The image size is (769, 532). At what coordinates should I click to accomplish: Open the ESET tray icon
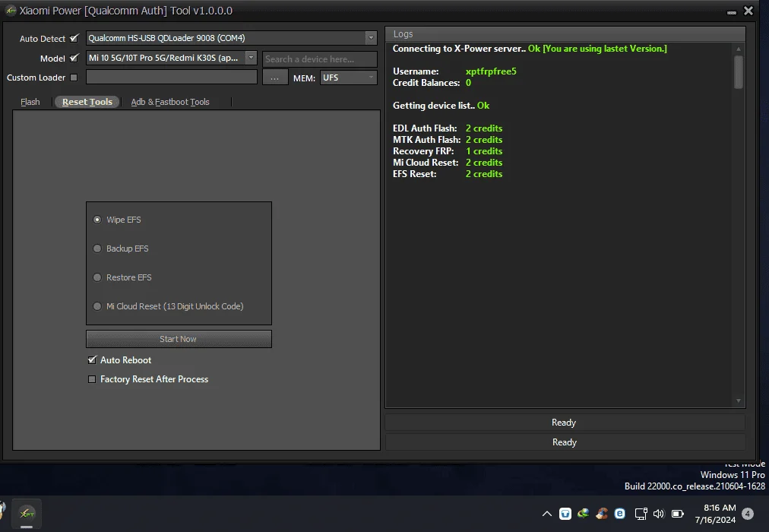point(620,514)
